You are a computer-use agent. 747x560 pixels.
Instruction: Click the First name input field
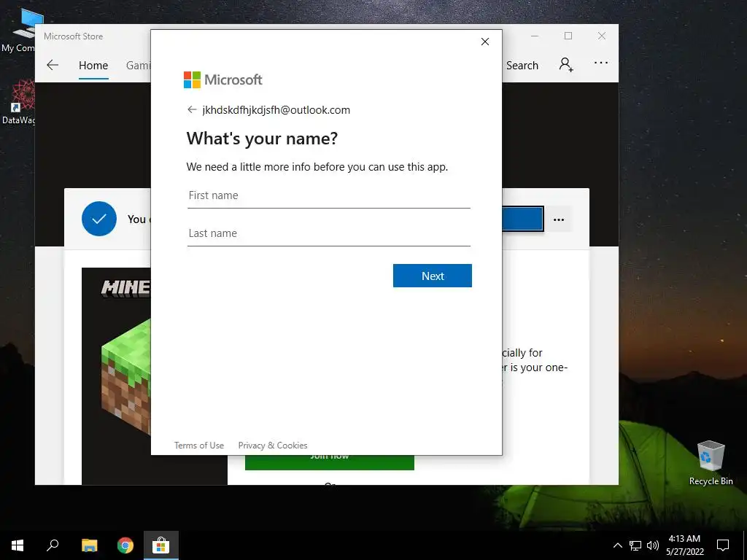[x=329, y=195]
